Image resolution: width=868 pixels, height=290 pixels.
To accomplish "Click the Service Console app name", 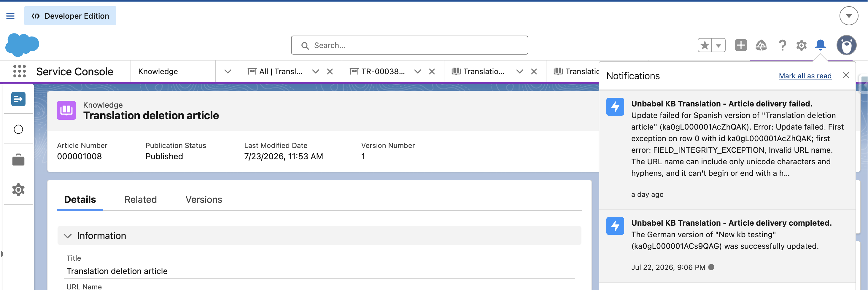I will 74,71.
